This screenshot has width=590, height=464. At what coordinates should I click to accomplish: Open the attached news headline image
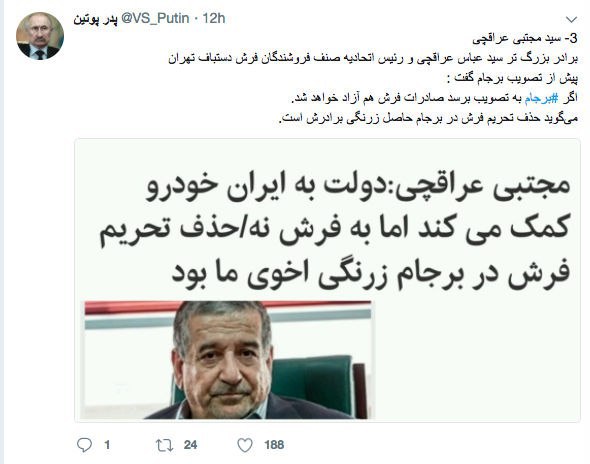(327, 280)
